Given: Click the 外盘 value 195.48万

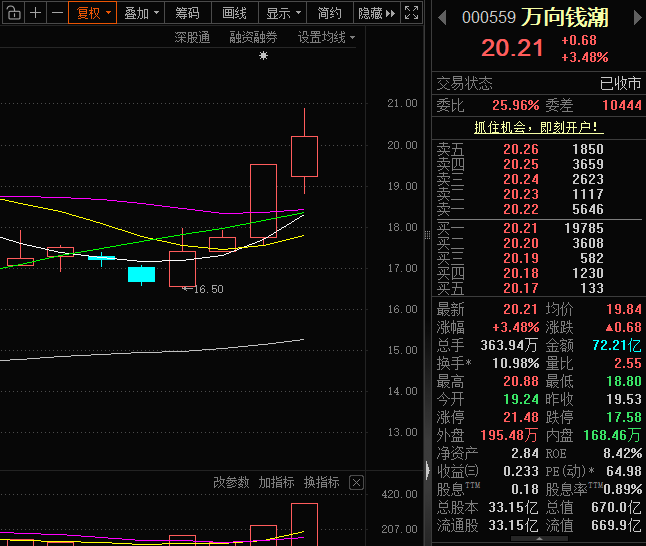Looking at the screenshot, I should 509,436.
